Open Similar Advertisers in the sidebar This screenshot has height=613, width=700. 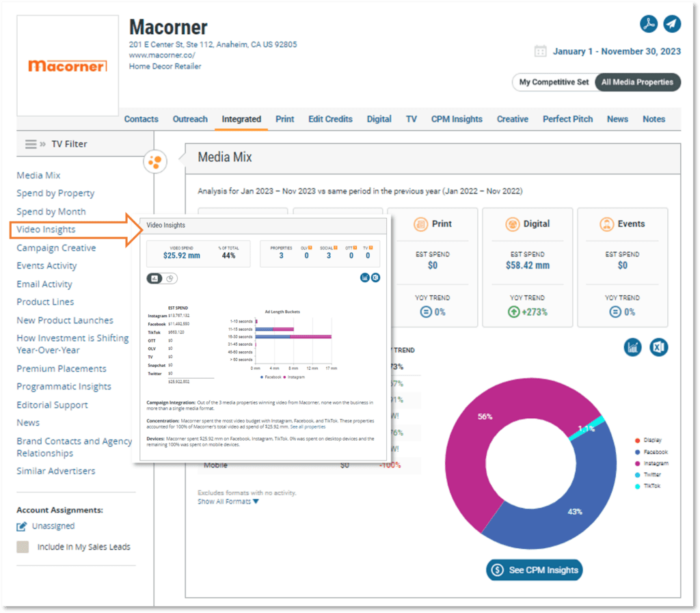(56, 471)
